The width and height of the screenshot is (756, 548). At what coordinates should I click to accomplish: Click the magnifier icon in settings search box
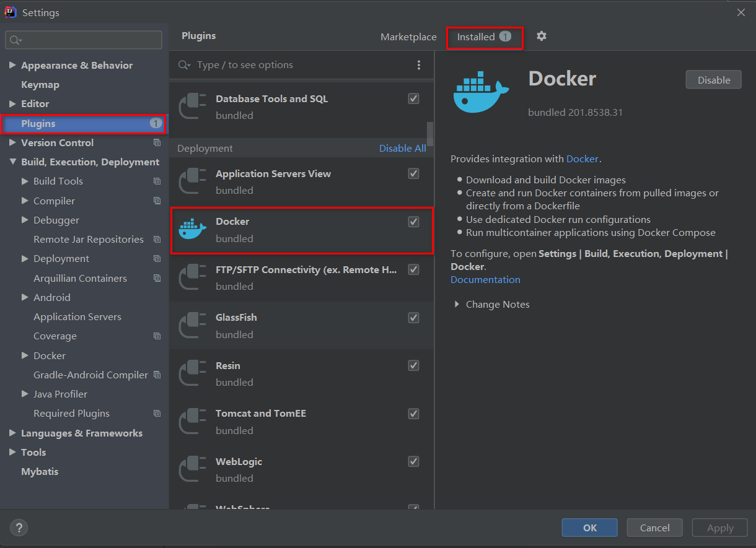(15, 40)
